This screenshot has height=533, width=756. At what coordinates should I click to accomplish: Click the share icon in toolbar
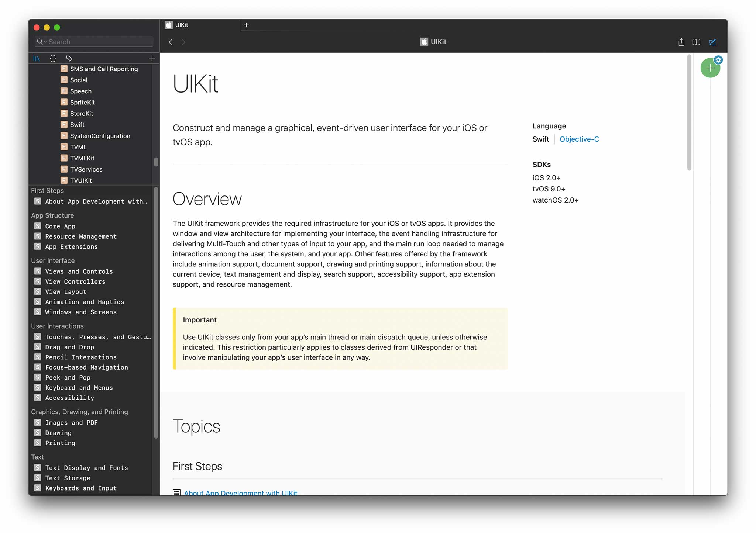[681, 42]
